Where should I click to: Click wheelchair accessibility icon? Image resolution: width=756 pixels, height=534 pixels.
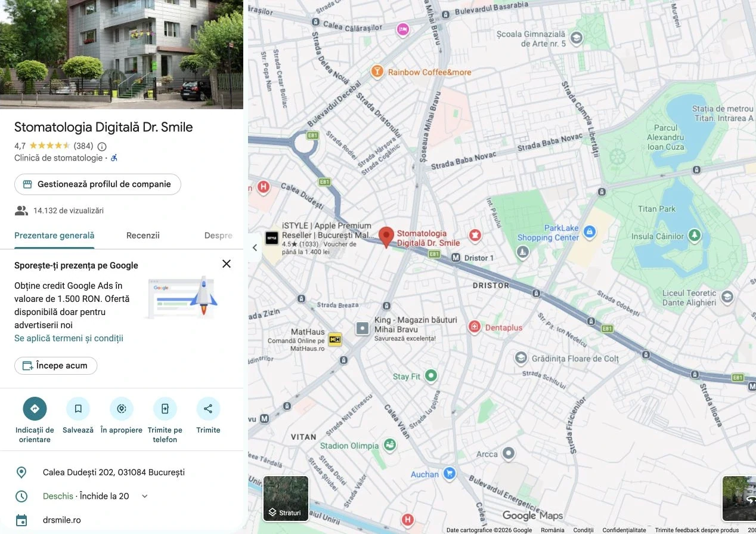(x=114, y=158)
